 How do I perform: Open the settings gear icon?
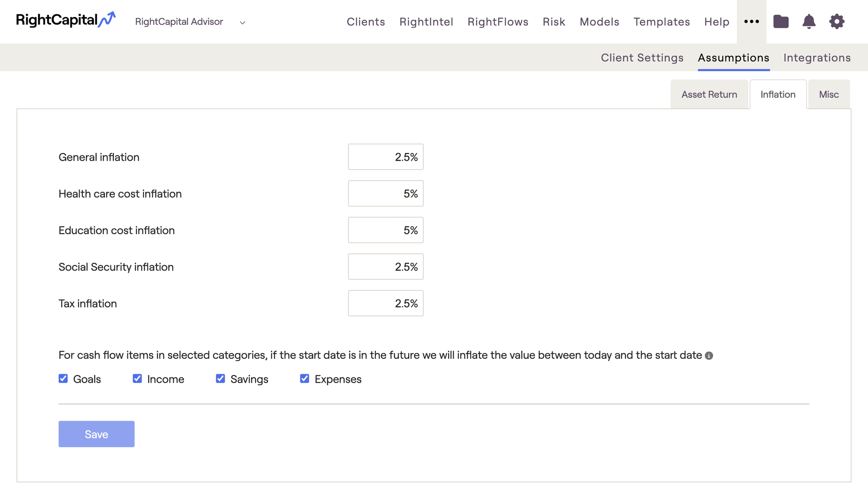point(837,22)
